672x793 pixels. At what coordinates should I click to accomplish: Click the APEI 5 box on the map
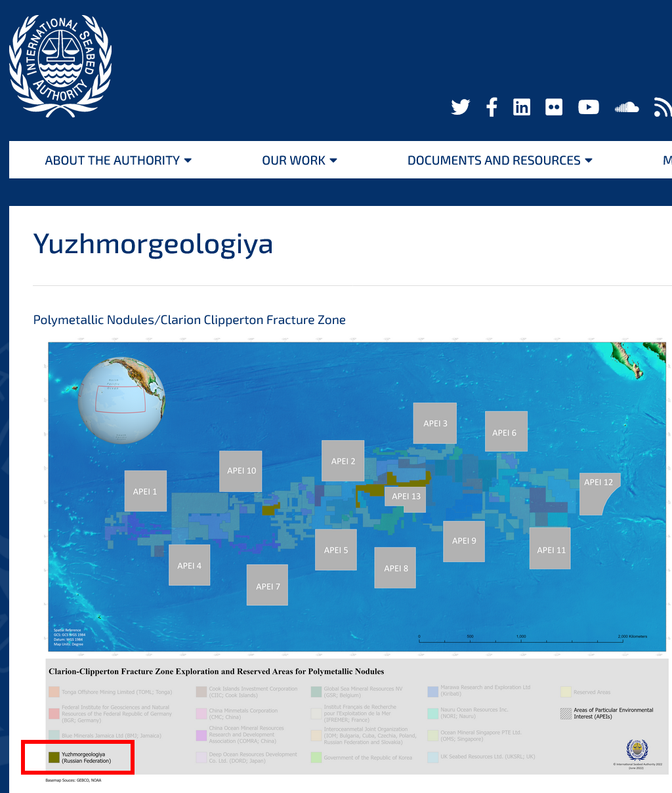pyautogui.click(x=336, y=550)
